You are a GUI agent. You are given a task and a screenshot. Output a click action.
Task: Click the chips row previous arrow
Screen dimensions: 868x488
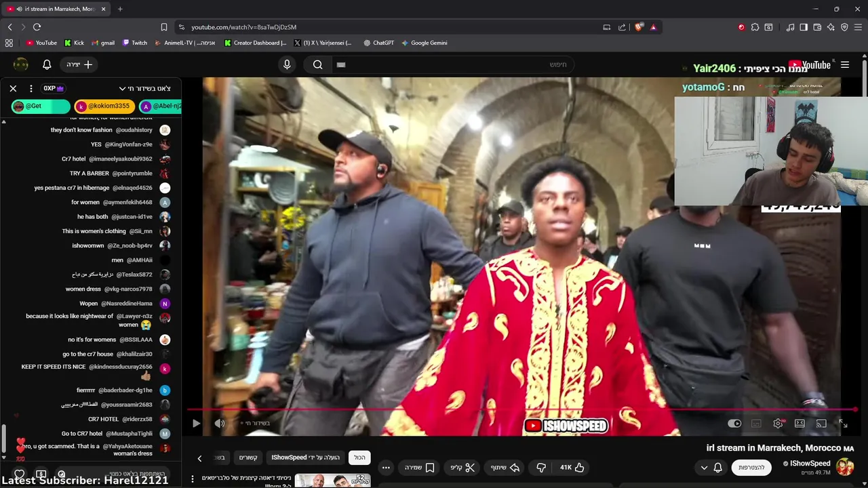[199, 458]
